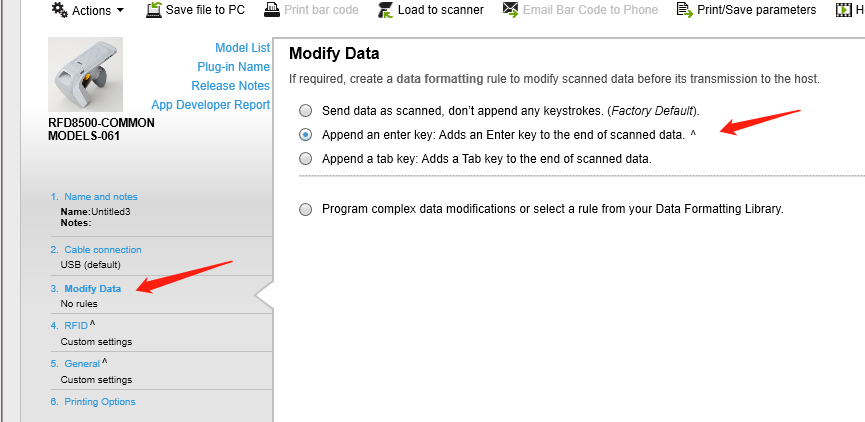Click the RFD8500 scanner device image
This screenshot has height=422, width=865.
pyautogui.click(x=85, y=75)
